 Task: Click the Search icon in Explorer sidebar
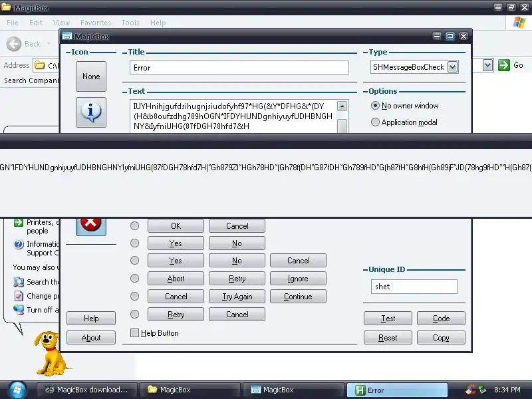(x=19, y=282)
